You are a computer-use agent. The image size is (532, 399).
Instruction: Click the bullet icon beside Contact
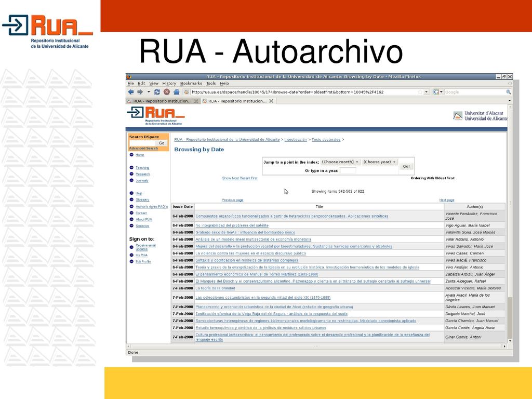click(131, 213)
